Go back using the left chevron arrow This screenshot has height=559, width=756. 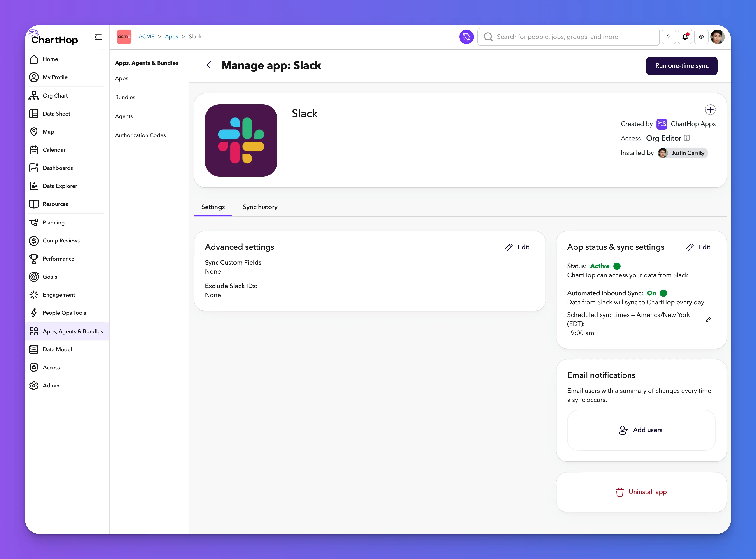pos(209,65)
